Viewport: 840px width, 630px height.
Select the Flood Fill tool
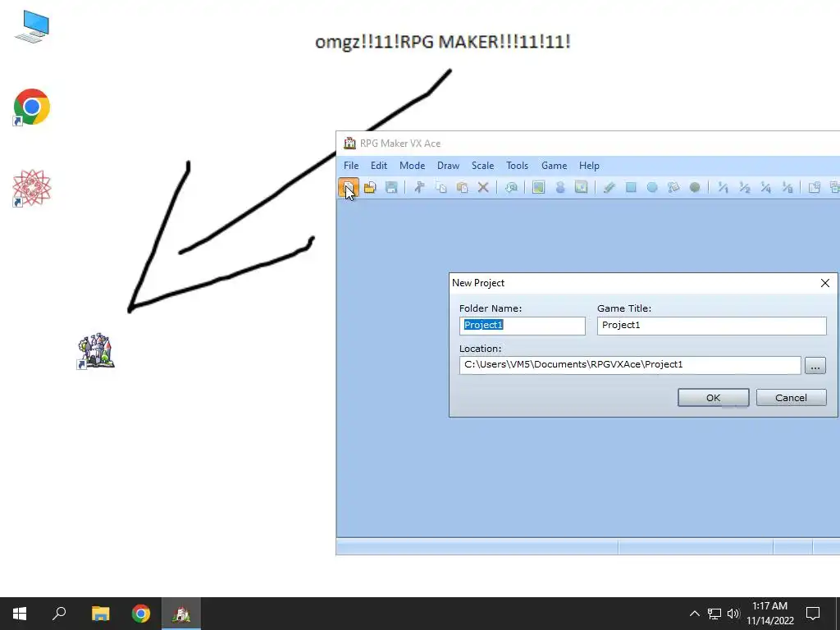point(673,187)
